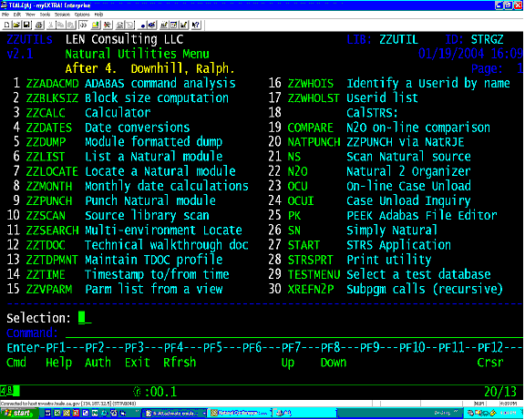Click the ZZADACMD menu entry
This screenshot has width=525, height=420.
coord(124,83)
